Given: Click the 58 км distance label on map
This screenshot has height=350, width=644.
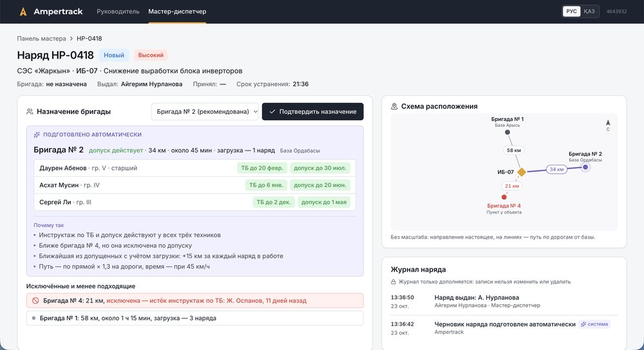Looking at the screenshot, I should tap(513, 150).
